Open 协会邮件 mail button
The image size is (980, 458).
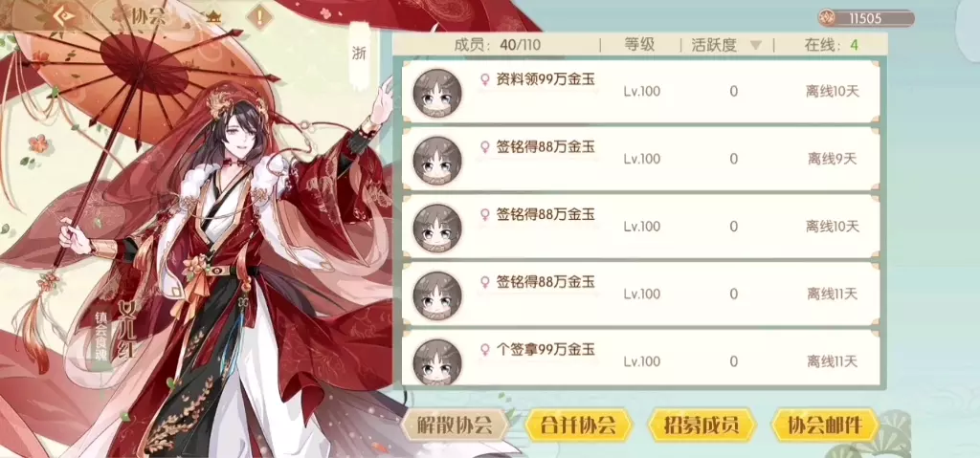[x=825, y=425]
